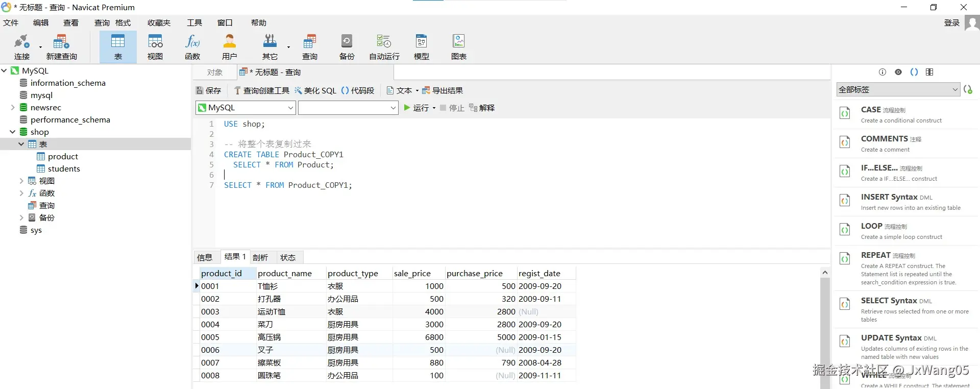Select the product table in tree
The image size is (980, 389).
[63, 156]
